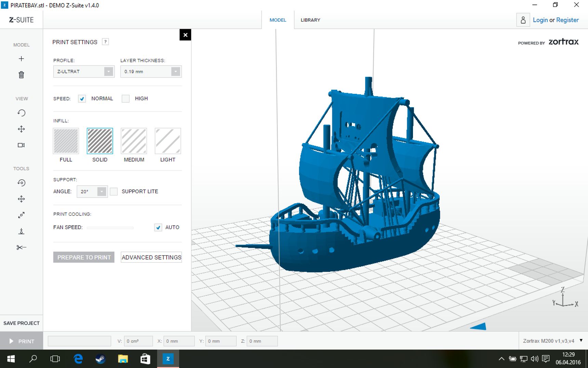The height and width of the screenshot is (368, 588).
Task: Open File Explorer from the taskbar
Action: (x=123, y=359)
